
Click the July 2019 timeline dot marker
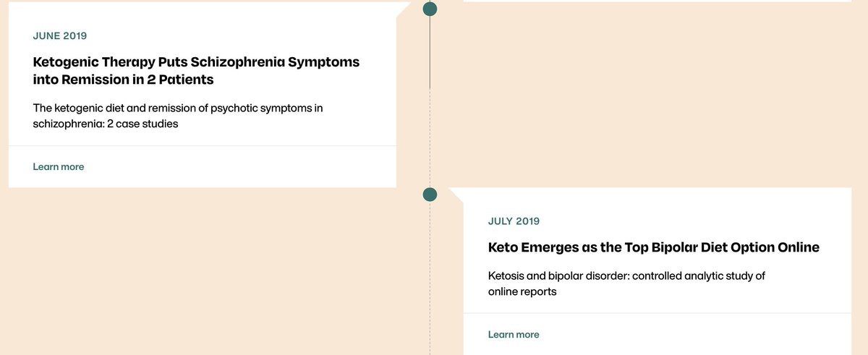point(430,194)
